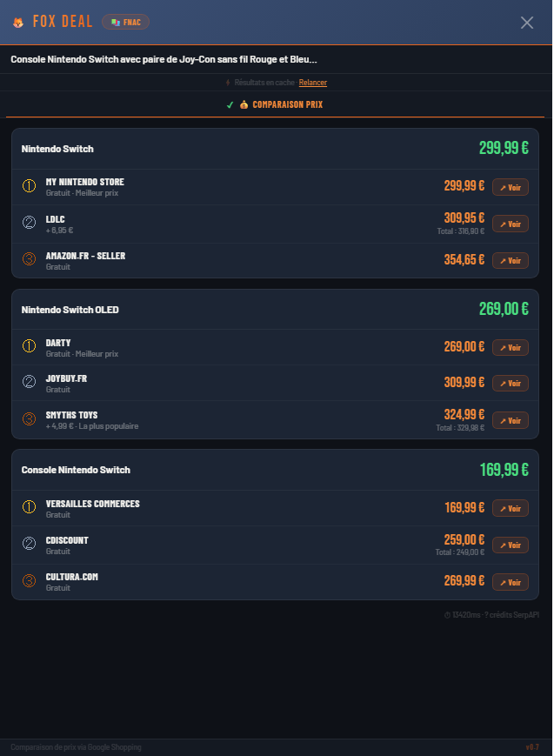Click the Fox Deal fox logo icon
554x756 pixels.
[18, 23]
